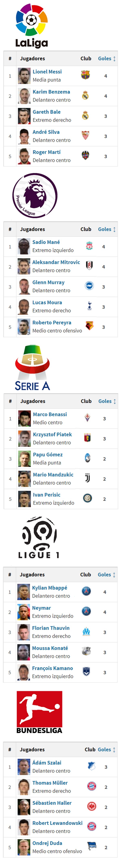Click the Serie A league logo
The height and width of the screenshot is (868, 122).
(x=32, y=367)
